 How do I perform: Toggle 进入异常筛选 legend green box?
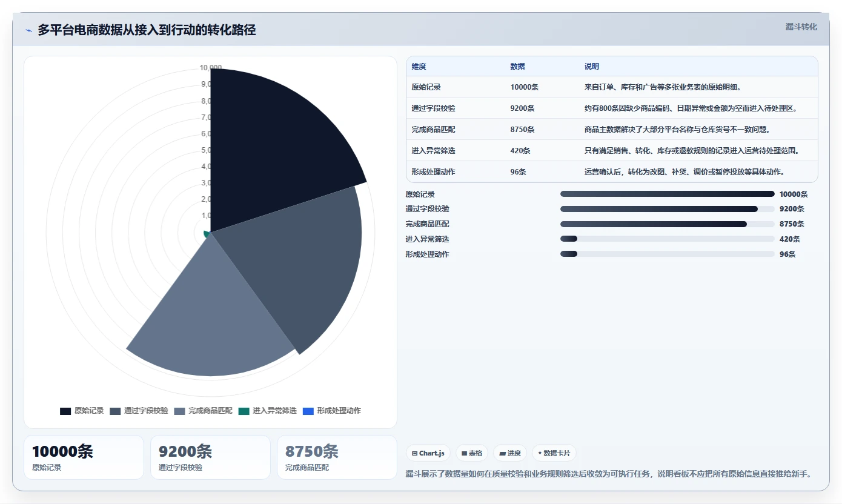click(x=244, y=411)
